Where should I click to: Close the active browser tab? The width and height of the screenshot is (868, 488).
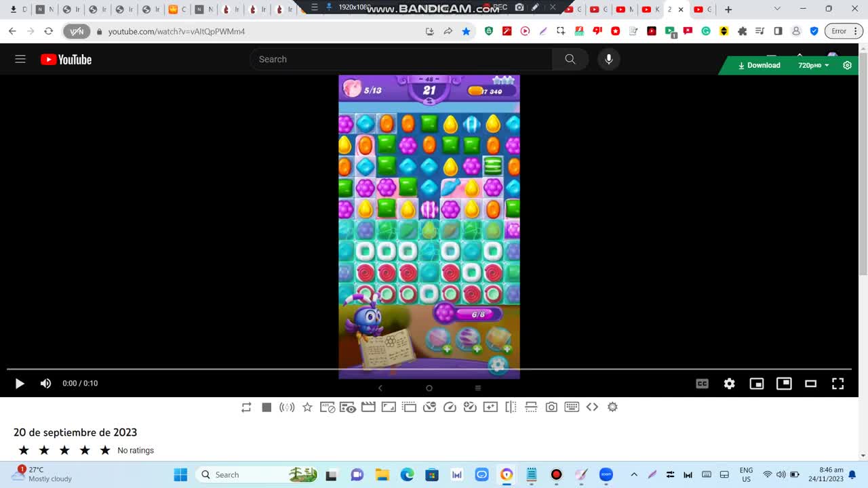(x=681, y=9)
